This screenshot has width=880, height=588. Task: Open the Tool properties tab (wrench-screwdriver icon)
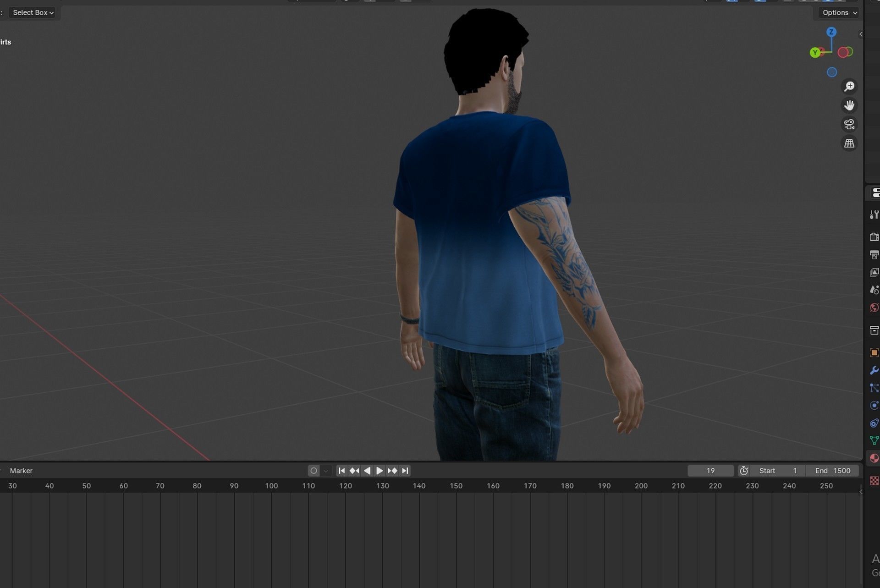tap(874, 214)
